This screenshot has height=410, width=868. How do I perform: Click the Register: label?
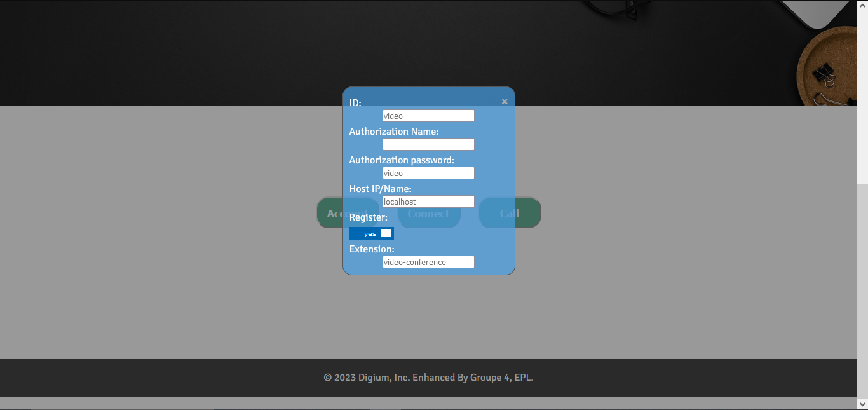tap(369, 217)
